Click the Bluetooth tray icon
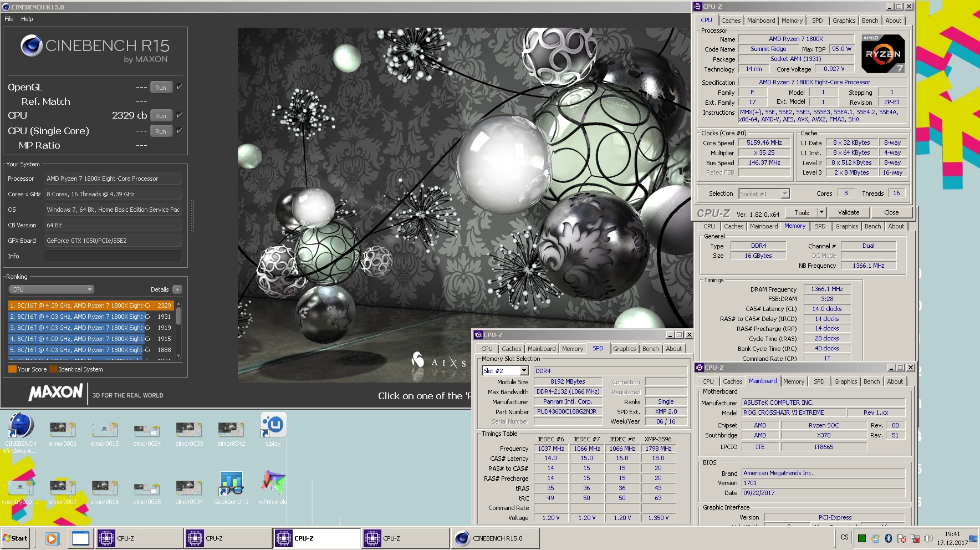 click(888, 538)
